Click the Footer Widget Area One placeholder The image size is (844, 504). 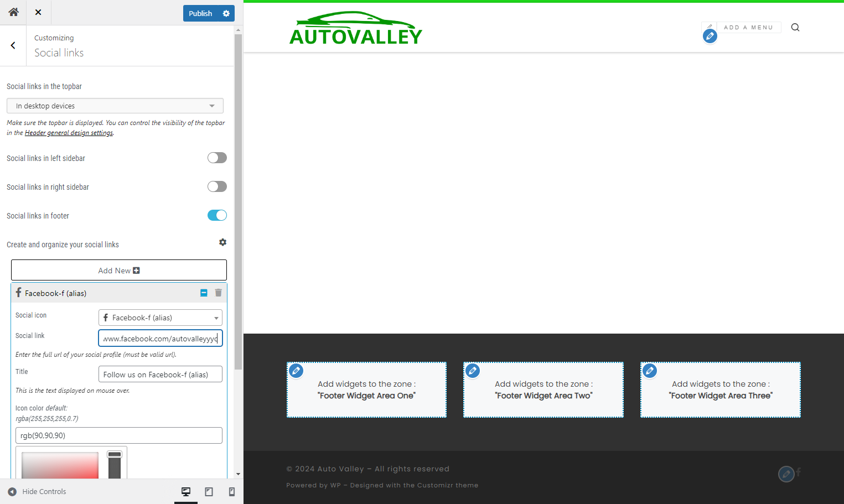coord(366,389)
